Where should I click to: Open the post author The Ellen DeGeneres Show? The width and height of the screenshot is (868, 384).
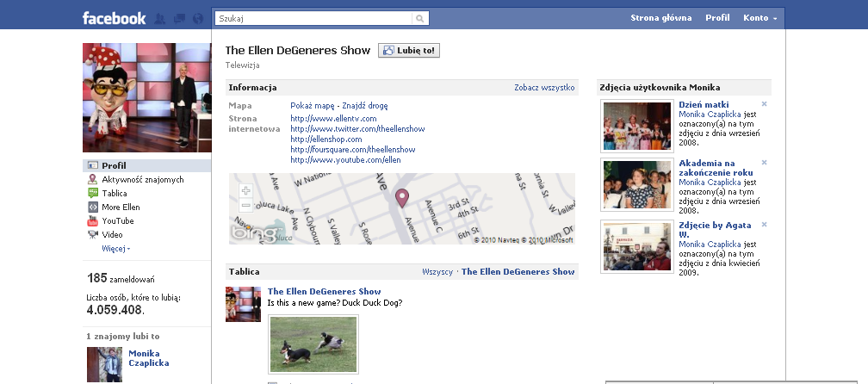(x=325, y=292)
